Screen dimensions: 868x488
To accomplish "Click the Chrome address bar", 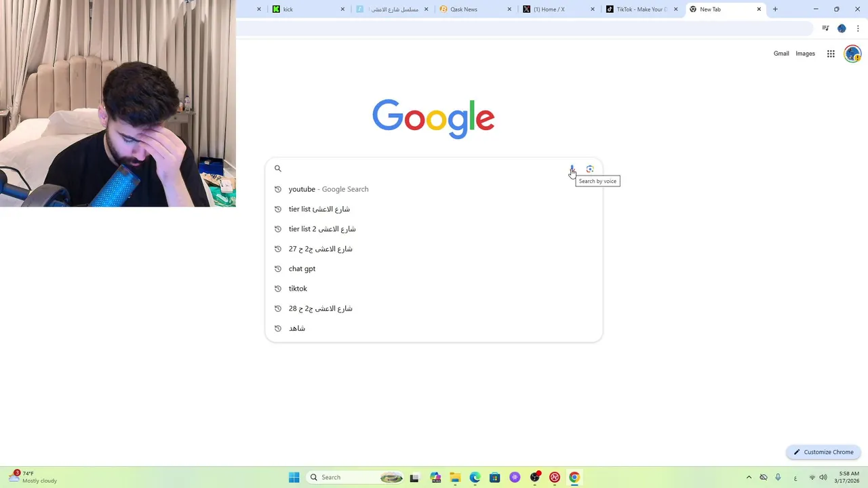I will point(524,28).
